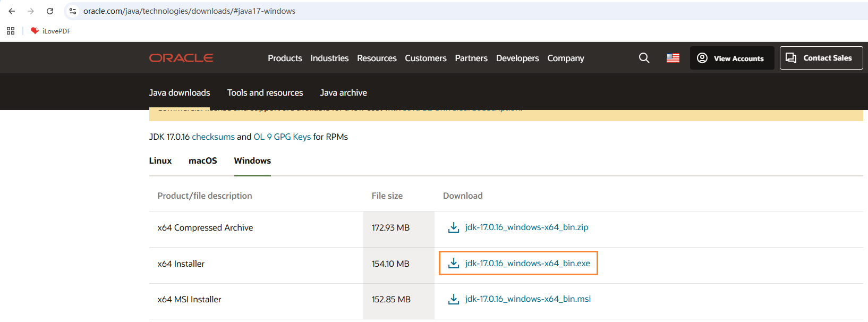Click the Oracle logo
This screenshot has height=322, width=868.
click(x=181, y=58)
